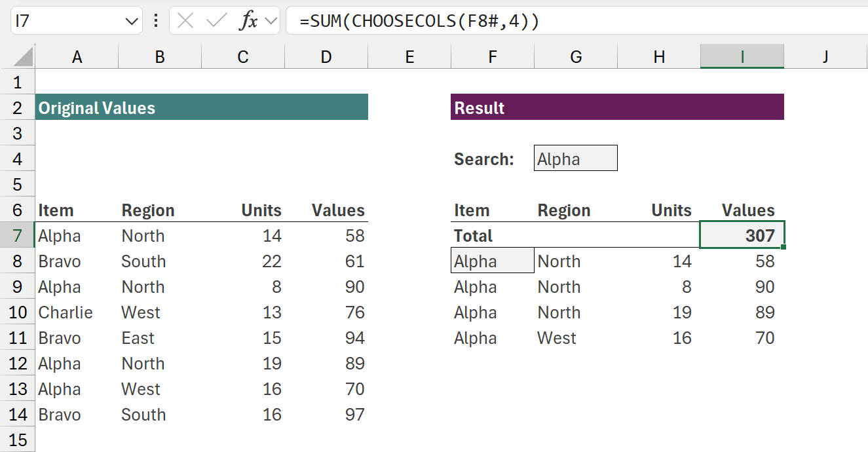This screenshot has height=452, width=868.
Task: Select column A header
Action: (x=77, y=57)
